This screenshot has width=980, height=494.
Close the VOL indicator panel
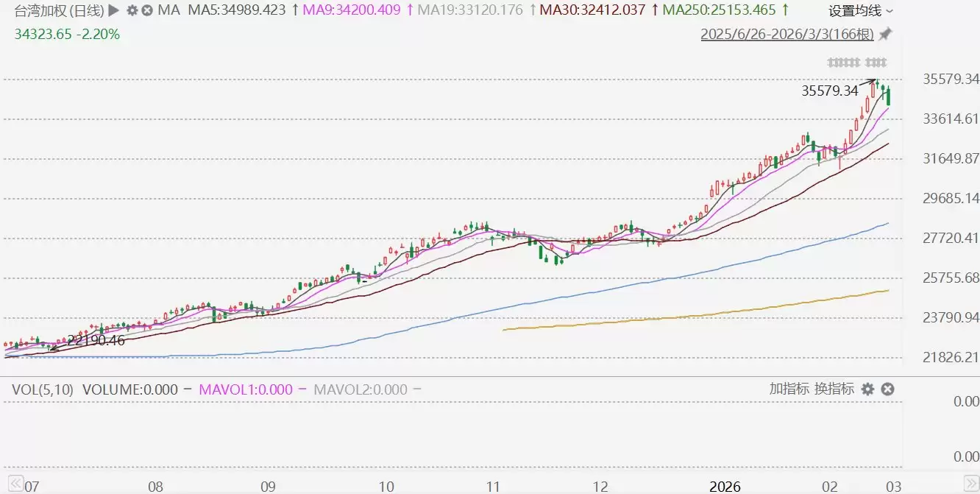pos(887,389)
